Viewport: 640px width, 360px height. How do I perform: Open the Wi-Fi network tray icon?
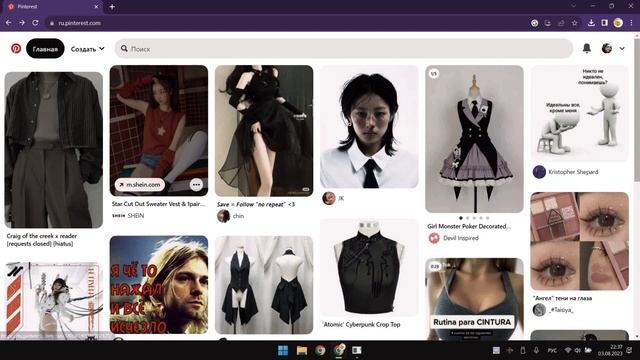[x=568, y=350]
